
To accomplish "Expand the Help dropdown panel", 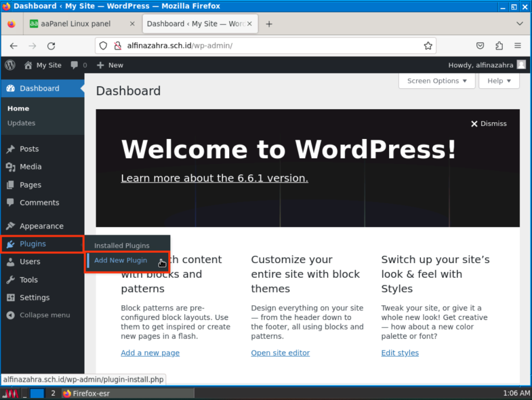I will [x=499, y=81].
